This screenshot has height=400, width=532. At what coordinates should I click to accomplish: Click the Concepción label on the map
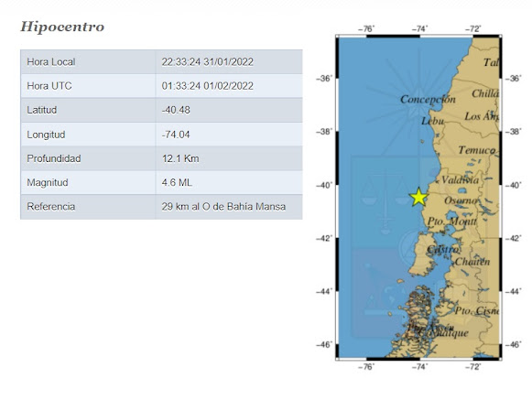428,99
